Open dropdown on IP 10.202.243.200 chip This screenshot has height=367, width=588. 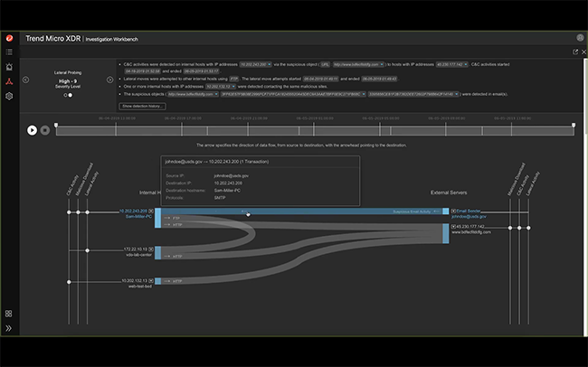click(270, 64)
